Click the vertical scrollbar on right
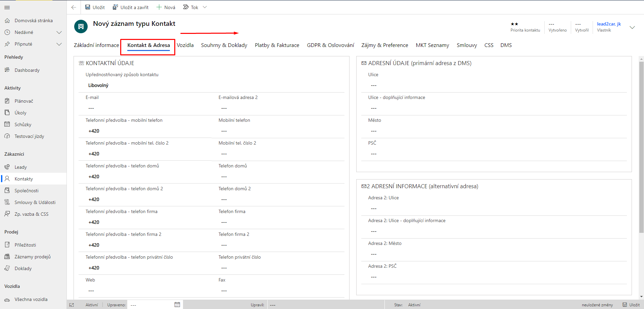Screen dimensions: 644x309 click(641, 148)
